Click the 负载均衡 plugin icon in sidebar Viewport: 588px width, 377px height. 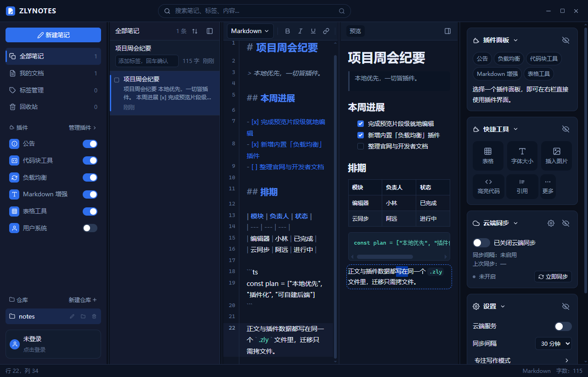point(14,177)
